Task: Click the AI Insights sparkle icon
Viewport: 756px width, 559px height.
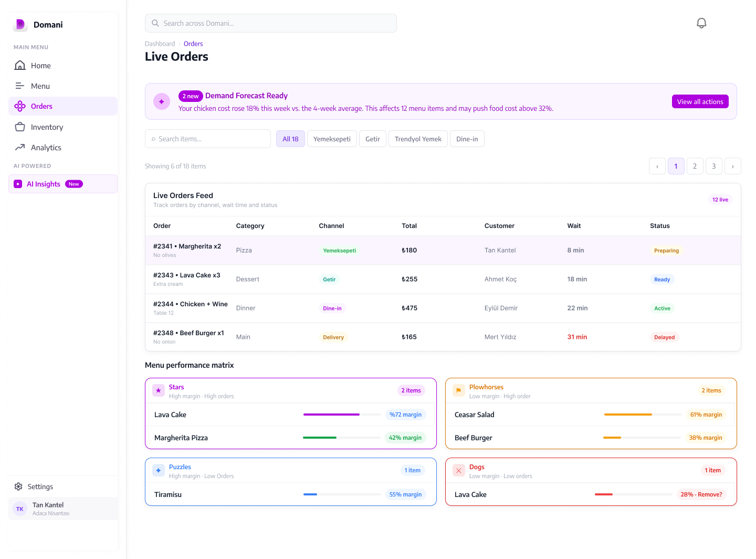Action: pyautogui.click(x=18, y=184)
